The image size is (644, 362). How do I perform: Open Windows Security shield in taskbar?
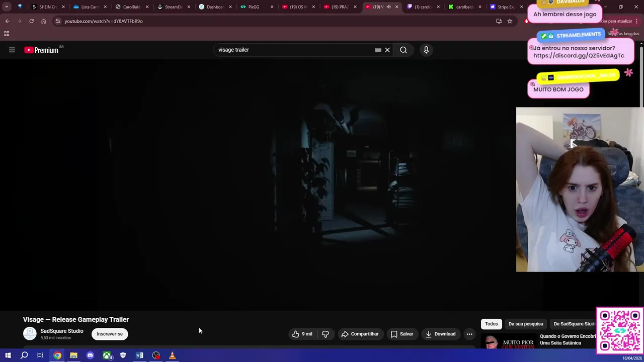point(123,355)
